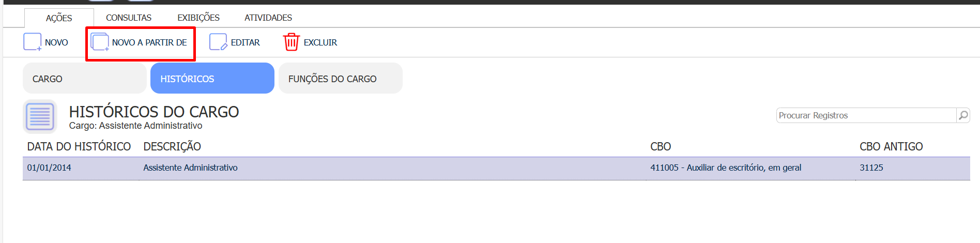
Task: Select the Cargo section button
Action: [x=85, y=78]
